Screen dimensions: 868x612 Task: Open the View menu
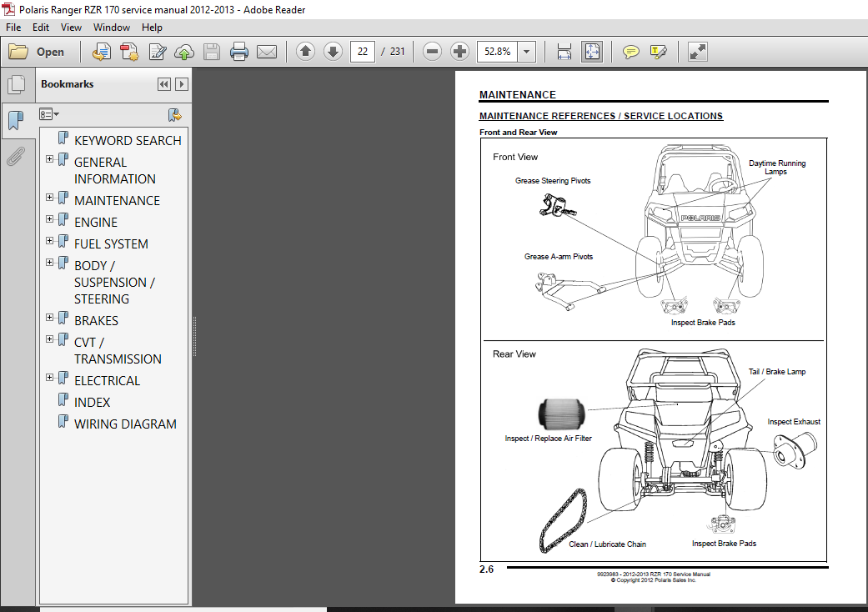click(x=71, y=28)
